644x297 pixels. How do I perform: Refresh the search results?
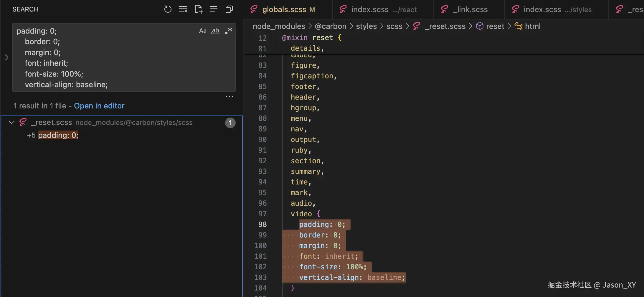pos(167,9)
